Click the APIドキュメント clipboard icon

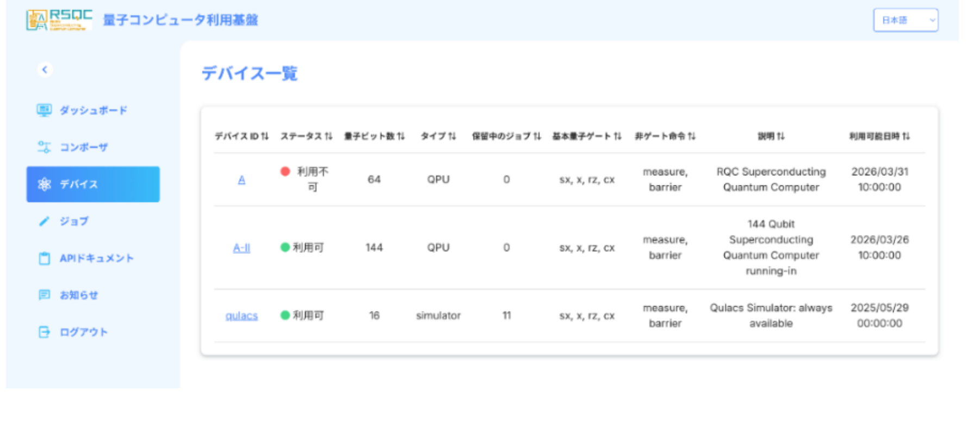pyautogui.click(x=44, y=258)
